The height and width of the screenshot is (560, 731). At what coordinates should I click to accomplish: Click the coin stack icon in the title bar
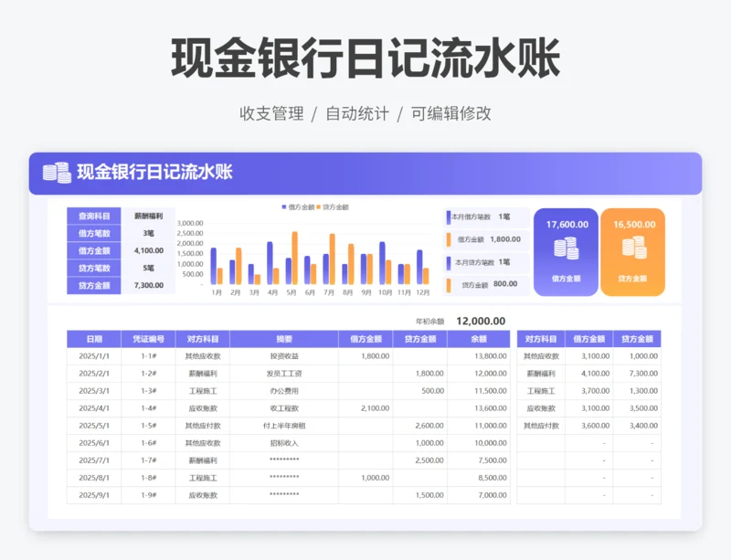(55, 172)
